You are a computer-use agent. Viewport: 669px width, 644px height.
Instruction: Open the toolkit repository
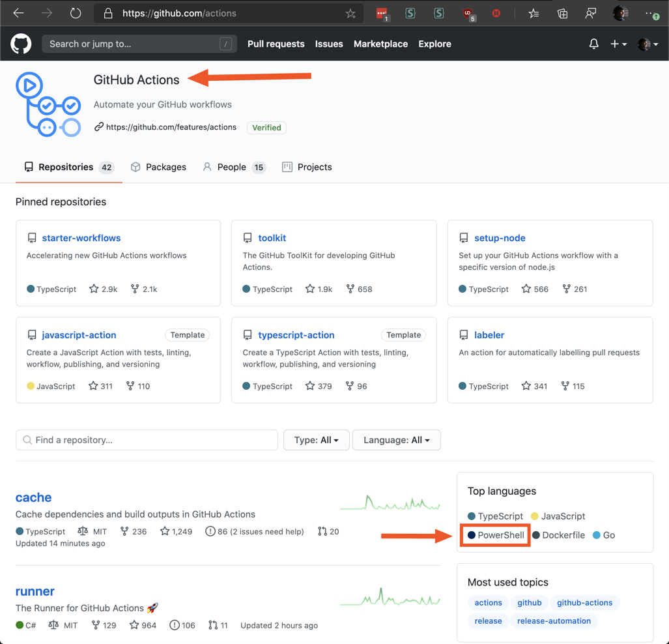pyautogui.click(x=272, y=238)
